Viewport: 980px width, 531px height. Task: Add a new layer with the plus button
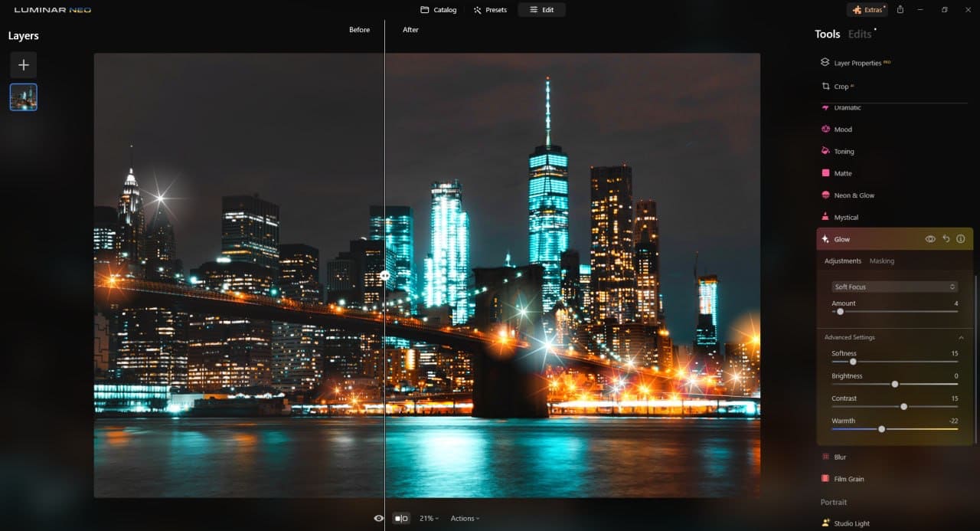(x=23, y=64)
